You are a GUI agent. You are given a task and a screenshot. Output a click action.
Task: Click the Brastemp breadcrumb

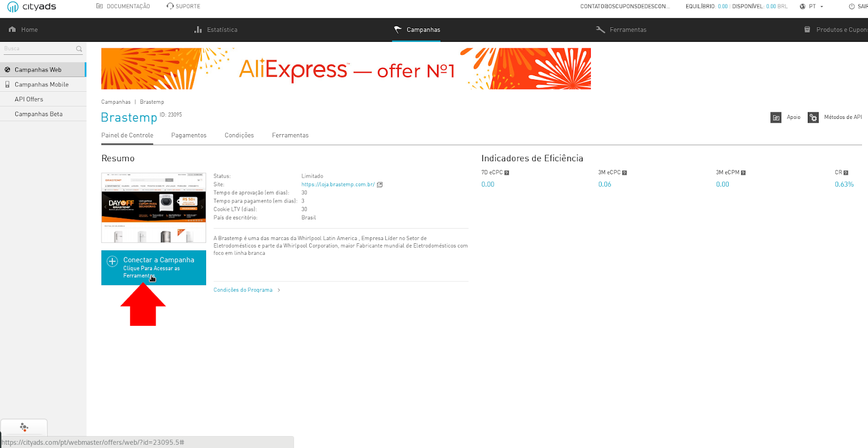pos(152,102)
